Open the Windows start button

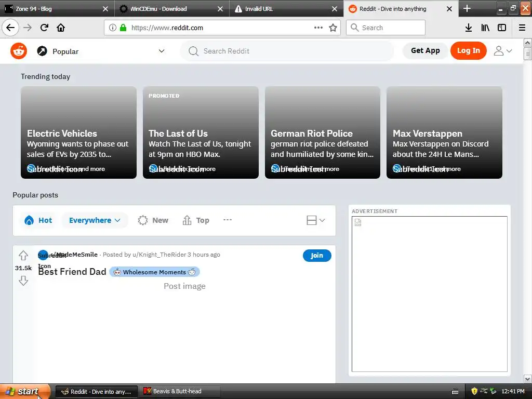[x=24, y=391]
